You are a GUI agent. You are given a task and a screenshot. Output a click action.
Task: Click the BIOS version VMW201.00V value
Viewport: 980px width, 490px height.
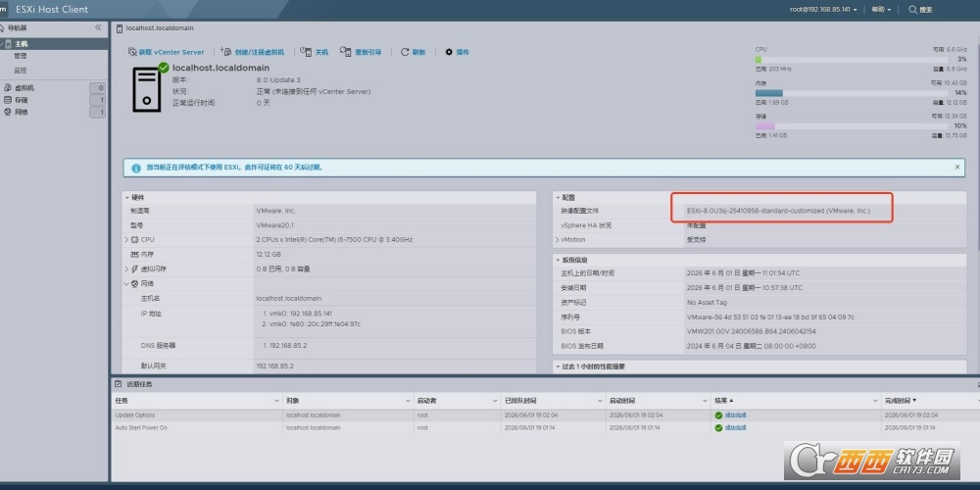pos(752,331)
